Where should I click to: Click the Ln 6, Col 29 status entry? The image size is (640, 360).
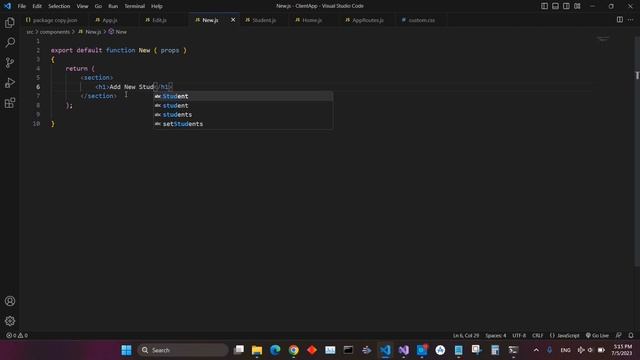click(466, 336)
